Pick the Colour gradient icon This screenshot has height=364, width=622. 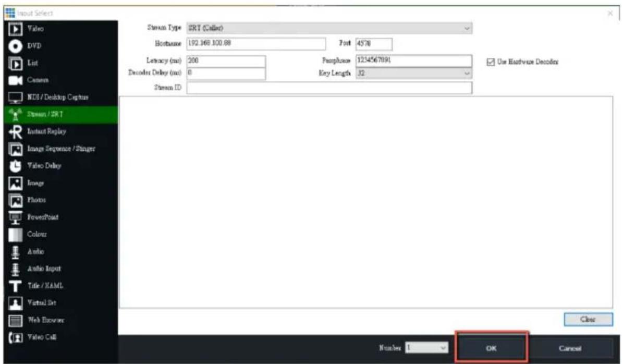click(x=16, y=235)
